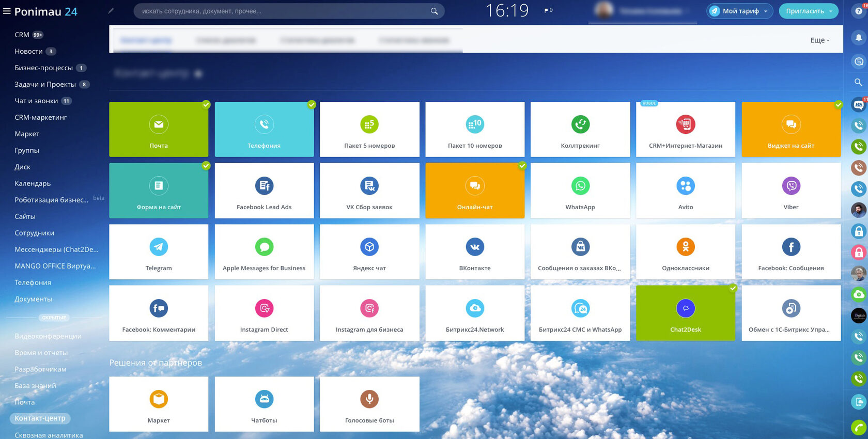Open Бизнес-процессы menu item

(44, 68)
